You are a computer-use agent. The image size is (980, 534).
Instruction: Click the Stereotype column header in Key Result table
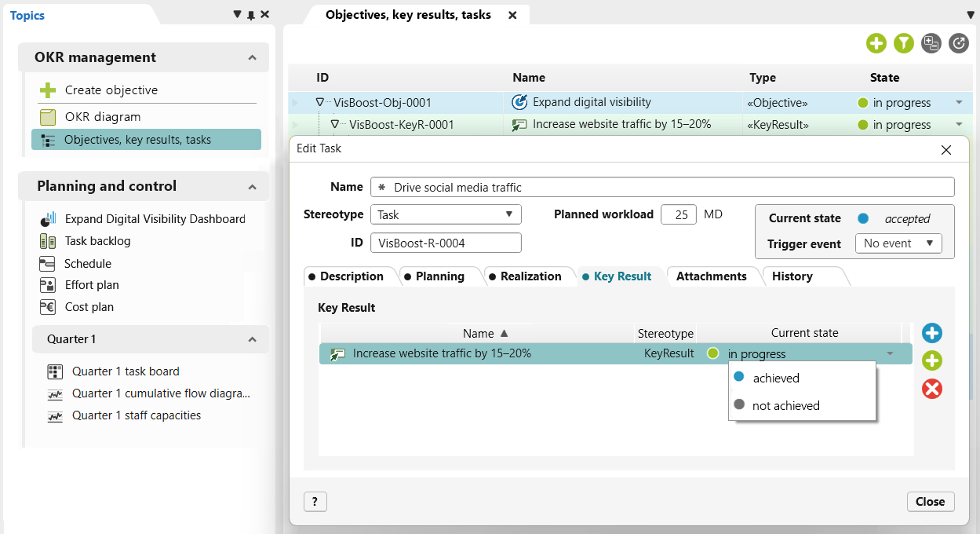coord(665,333)
